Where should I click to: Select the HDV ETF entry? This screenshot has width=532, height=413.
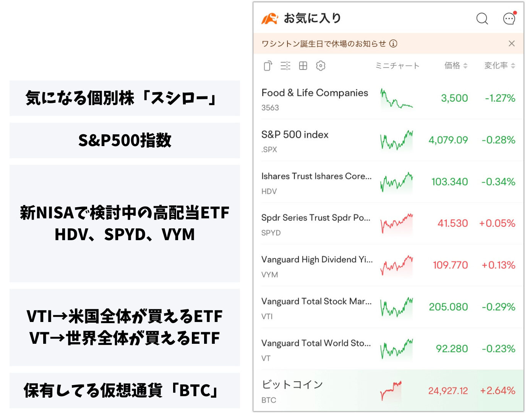[388, 182]
